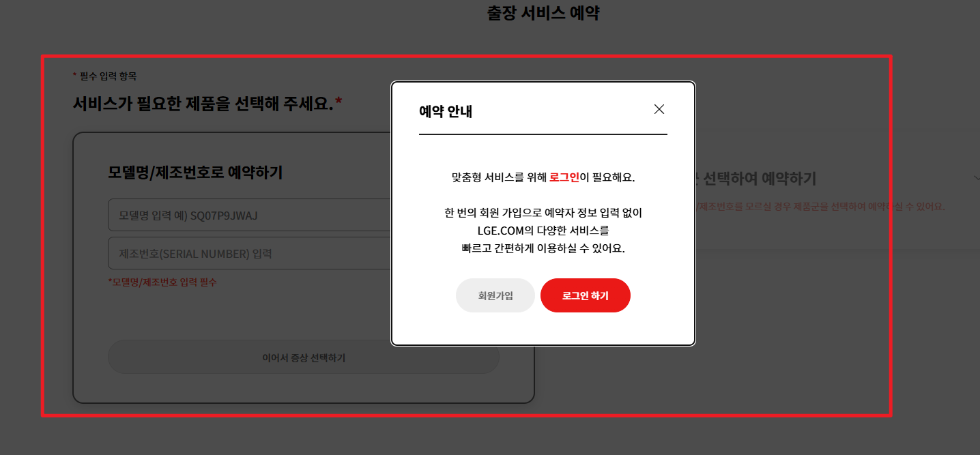The image size is (980, 455).
Task: Click the 선택하여 예약하기 heading
Action: tap(756, 179)
